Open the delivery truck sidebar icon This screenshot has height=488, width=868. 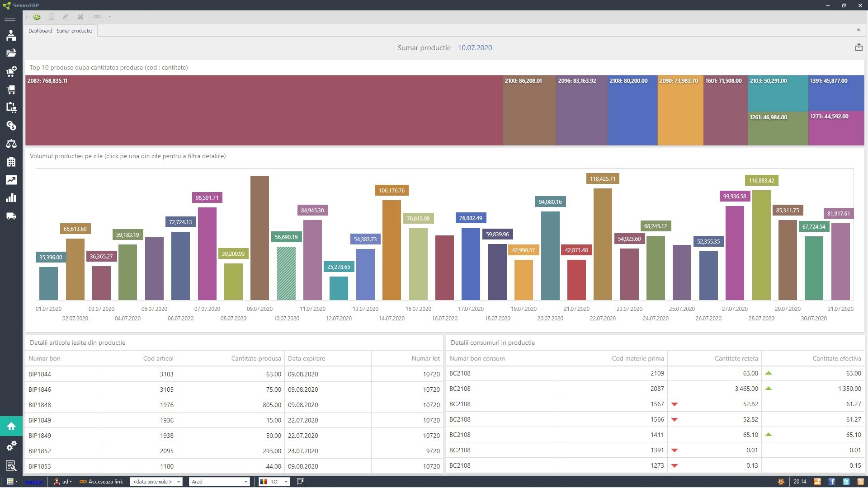coord(11,216)
